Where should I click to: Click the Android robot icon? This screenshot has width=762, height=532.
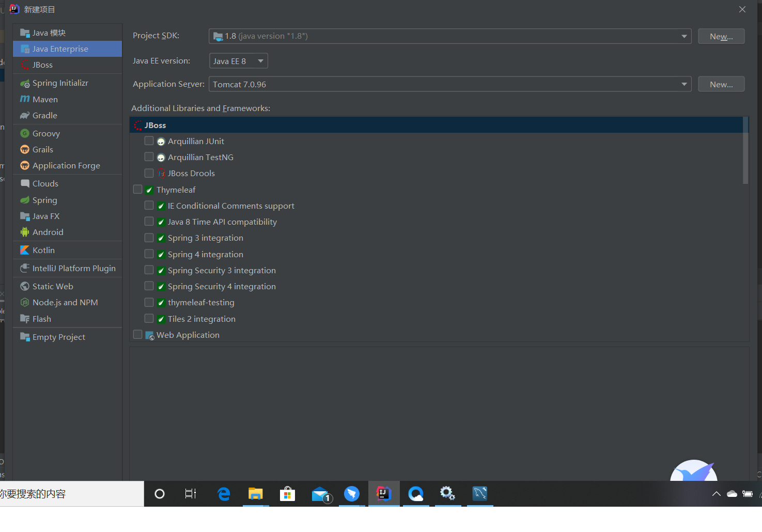(25, 232)
